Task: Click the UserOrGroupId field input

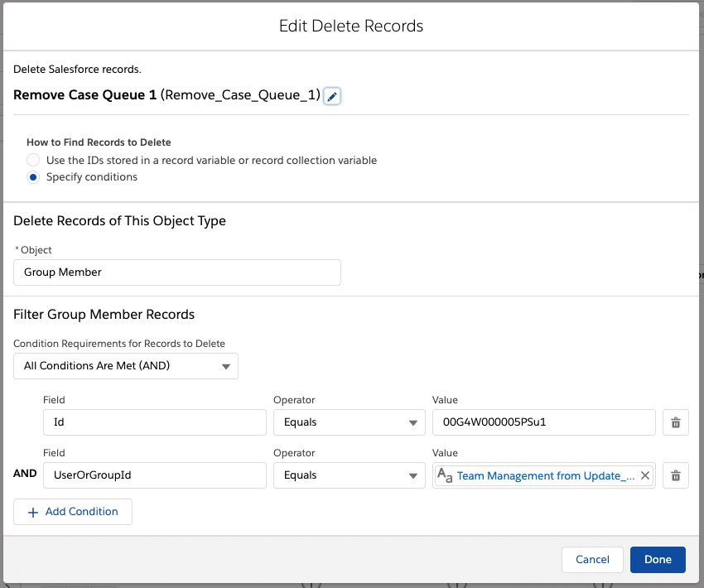Action: [x=155, y=475]
